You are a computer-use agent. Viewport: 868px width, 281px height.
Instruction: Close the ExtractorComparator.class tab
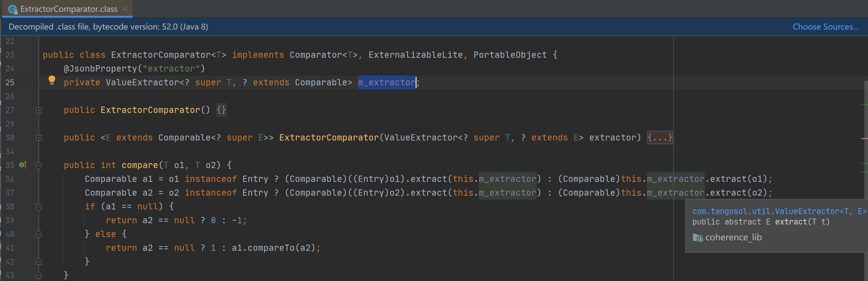click(125, 9)
